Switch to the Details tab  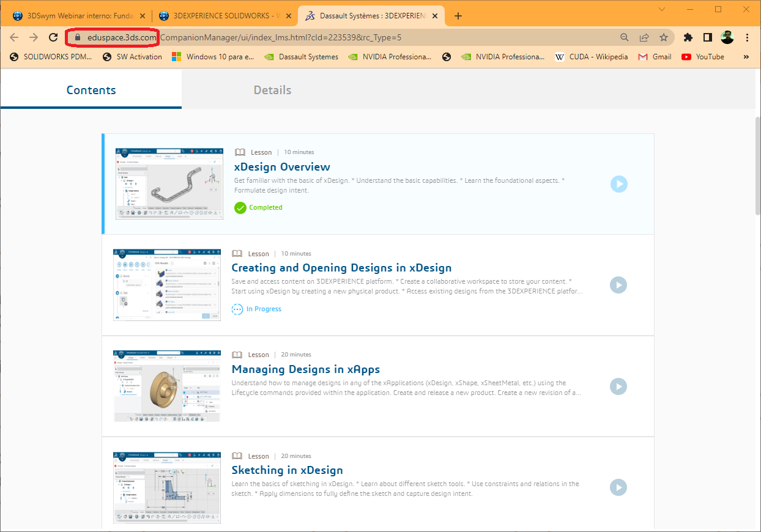click(x=272, y=90)
